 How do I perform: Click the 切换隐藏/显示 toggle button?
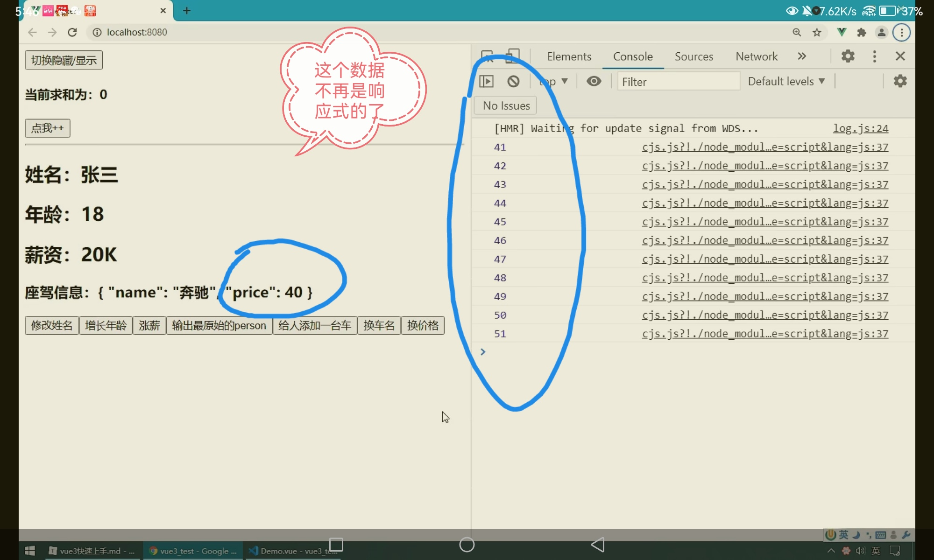64,60
